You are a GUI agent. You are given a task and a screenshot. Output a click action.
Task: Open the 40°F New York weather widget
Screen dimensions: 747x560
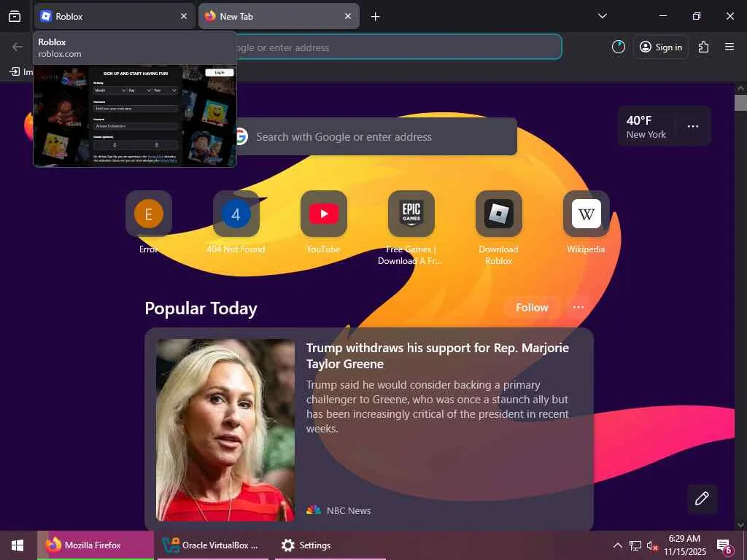click(x=646, y=127)
